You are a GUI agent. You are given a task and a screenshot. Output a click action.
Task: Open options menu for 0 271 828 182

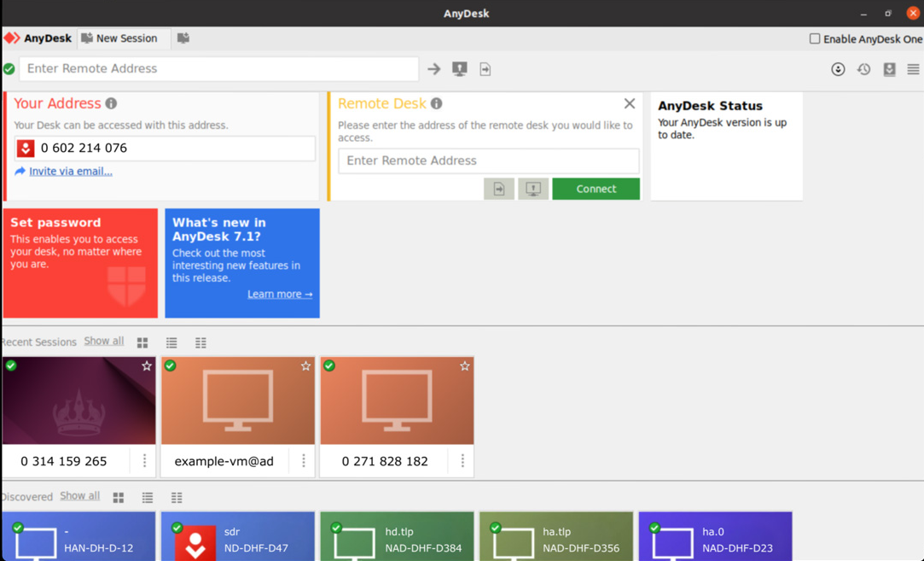462,461
